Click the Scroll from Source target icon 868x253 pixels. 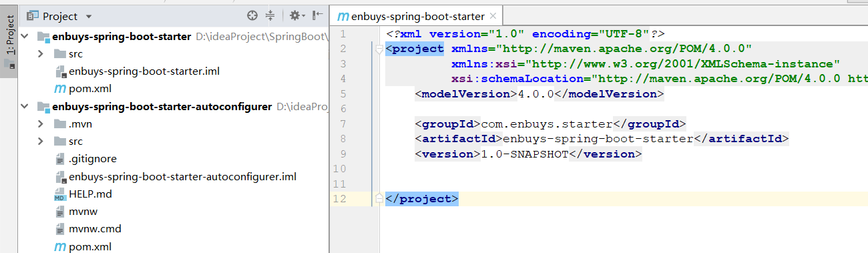point(252,15)
